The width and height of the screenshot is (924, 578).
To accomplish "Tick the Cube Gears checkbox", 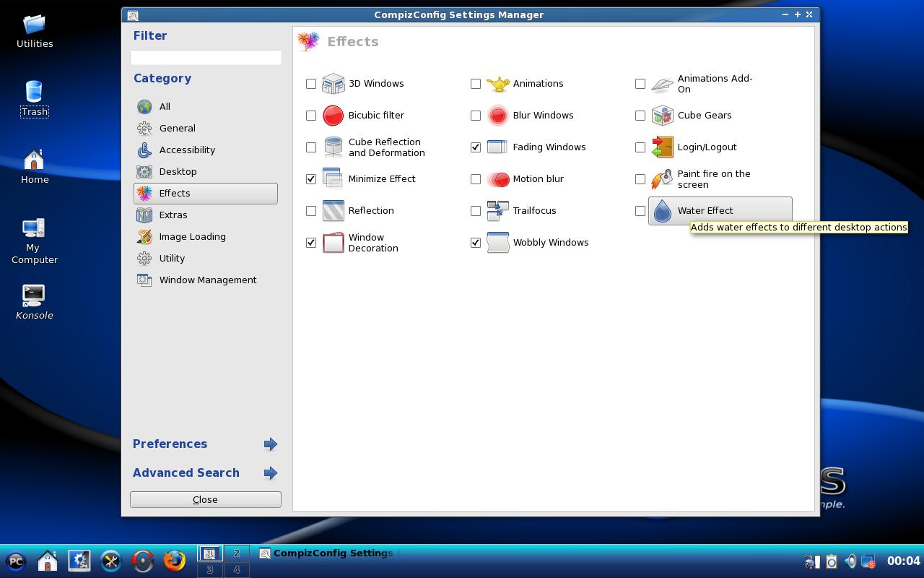I will tap(640, 116).
